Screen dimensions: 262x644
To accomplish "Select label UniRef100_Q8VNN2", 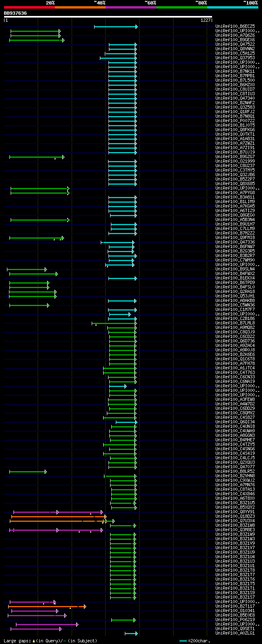I will point(235,49).
